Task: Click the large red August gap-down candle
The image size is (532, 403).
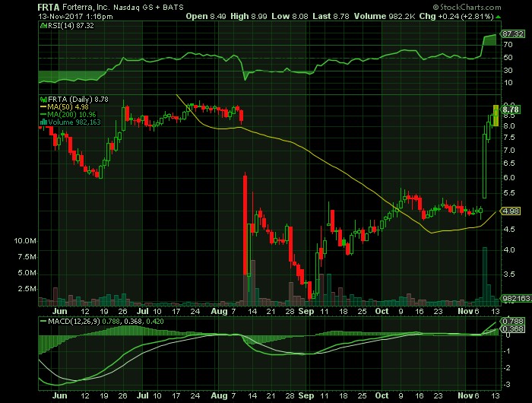Action: click(x=245, y=224)
